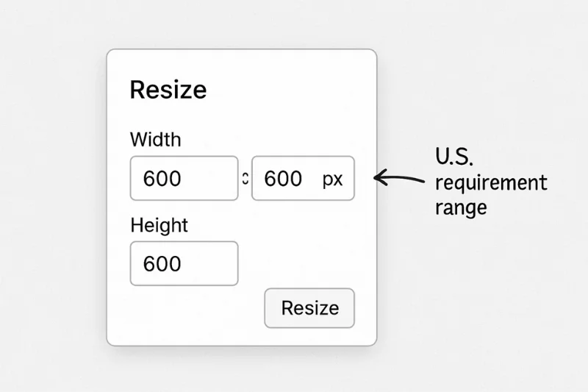This screenshot has width=588, height=392.
Task: Click the px unit label
Action: 332,179
